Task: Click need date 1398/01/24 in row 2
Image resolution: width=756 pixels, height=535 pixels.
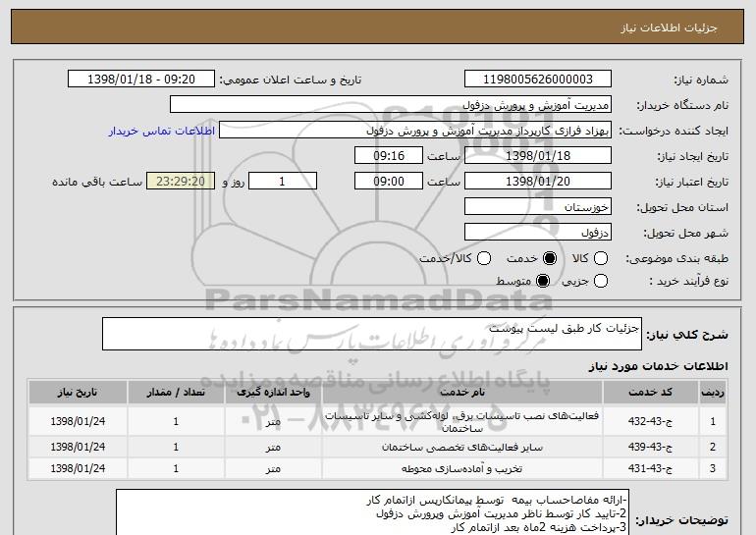Action: pyautogui.click(x=78, y=448)
